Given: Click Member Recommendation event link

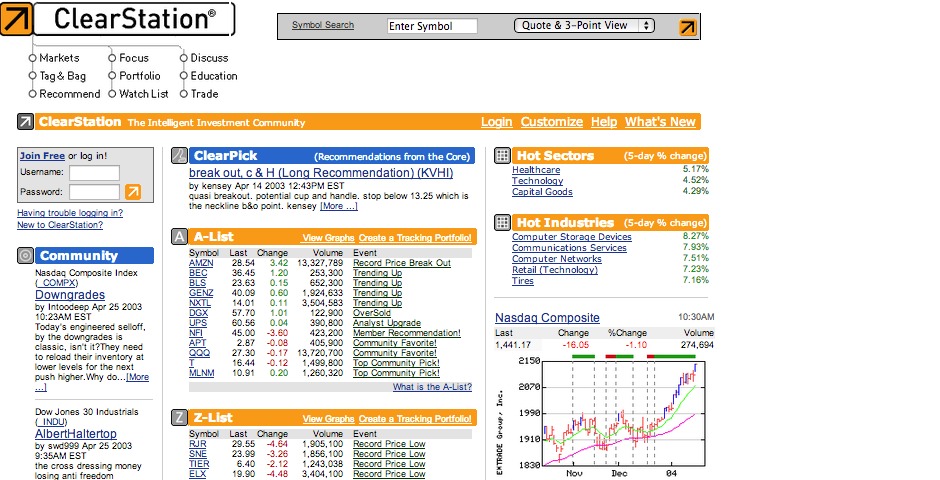Looking at the screenshot, I should [406, 333].
